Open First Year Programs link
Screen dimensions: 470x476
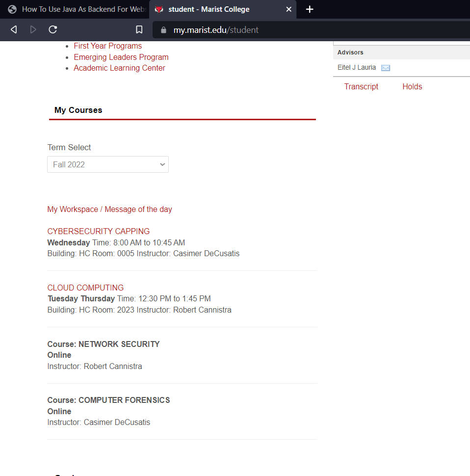point(108,46)
